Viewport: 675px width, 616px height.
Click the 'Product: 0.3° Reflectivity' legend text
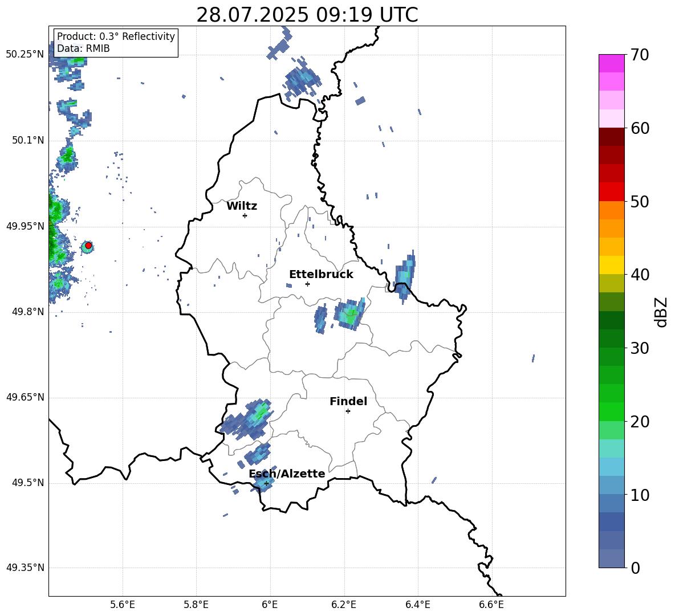116,36
